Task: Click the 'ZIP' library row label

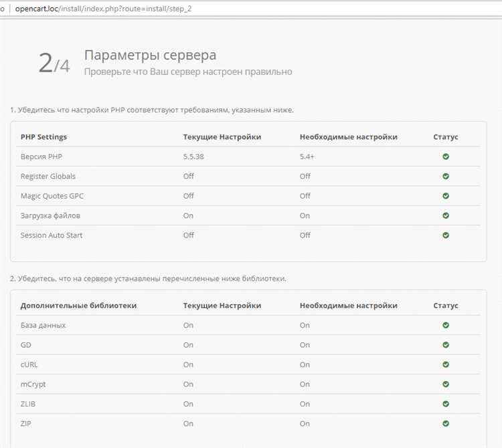Action: coord(26,424)
